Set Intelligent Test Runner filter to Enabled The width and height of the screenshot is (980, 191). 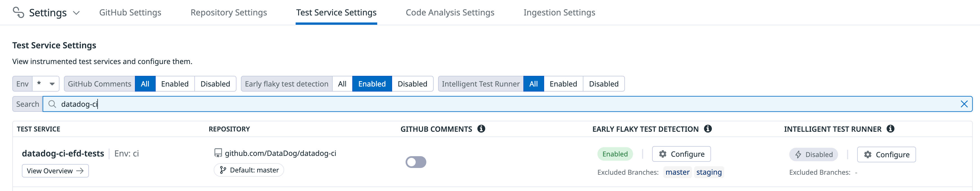point(563,84)
